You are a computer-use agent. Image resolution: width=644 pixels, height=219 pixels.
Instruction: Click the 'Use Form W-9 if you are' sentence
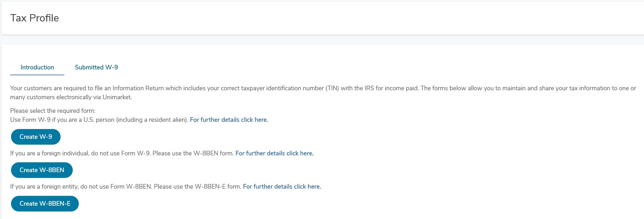click(x=99, y=120)
